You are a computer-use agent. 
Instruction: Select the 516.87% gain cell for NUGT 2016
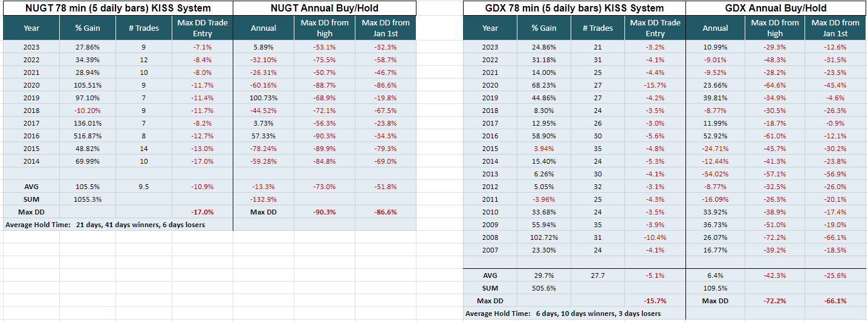pos(88,136)
